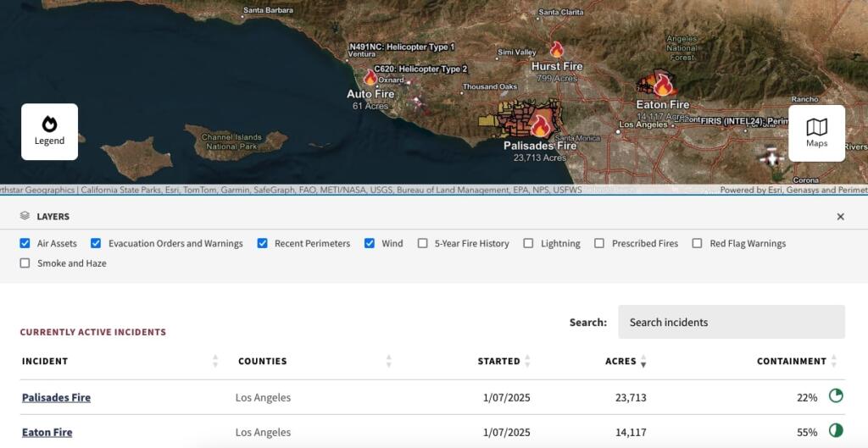Screen dimensions: 868x448
Task: Close the Layers panel
Action: 840,217
